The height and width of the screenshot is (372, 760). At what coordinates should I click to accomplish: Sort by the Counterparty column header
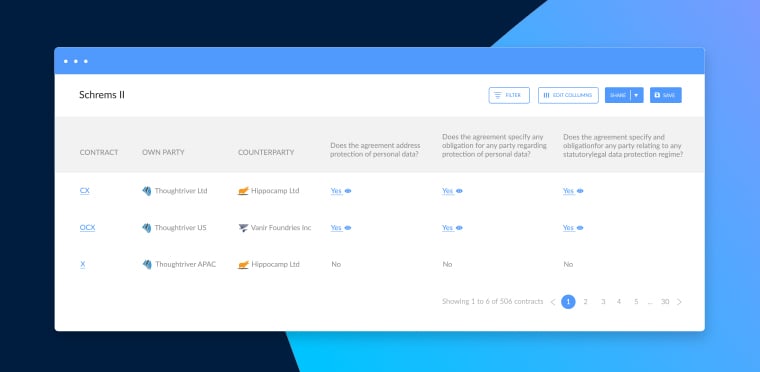point(266,152)
